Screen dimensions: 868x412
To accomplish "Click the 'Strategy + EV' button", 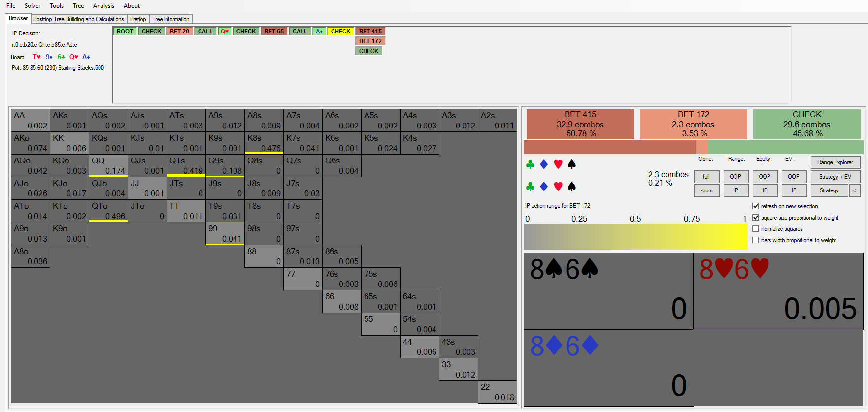I will coord(835,177).
